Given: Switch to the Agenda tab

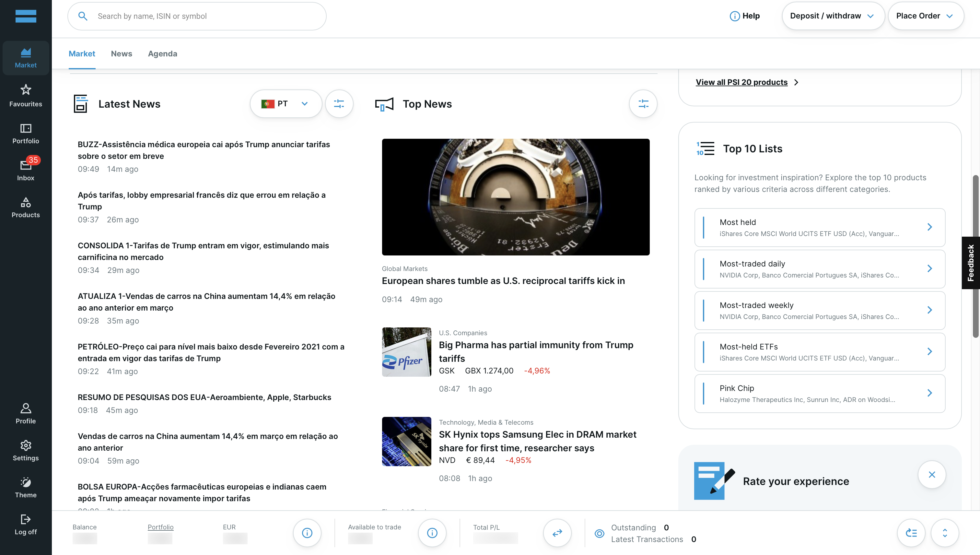Looking at the screenshot, I should click(162, 54).
